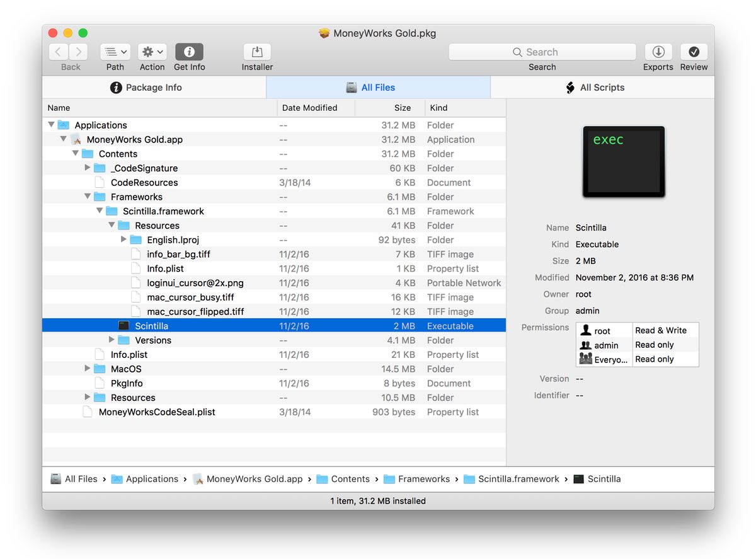Collapse the Applications folder
756x559 pixels.
51,125
